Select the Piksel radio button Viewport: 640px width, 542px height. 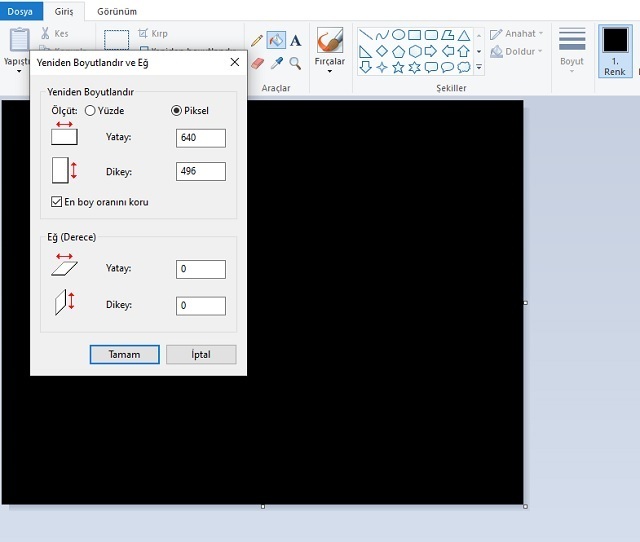[177, 111]
